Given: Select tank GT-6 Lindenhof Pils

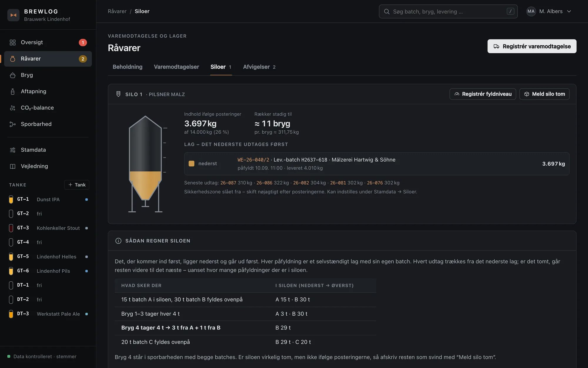Looking at the screenshot, I should tap(48, 271).
